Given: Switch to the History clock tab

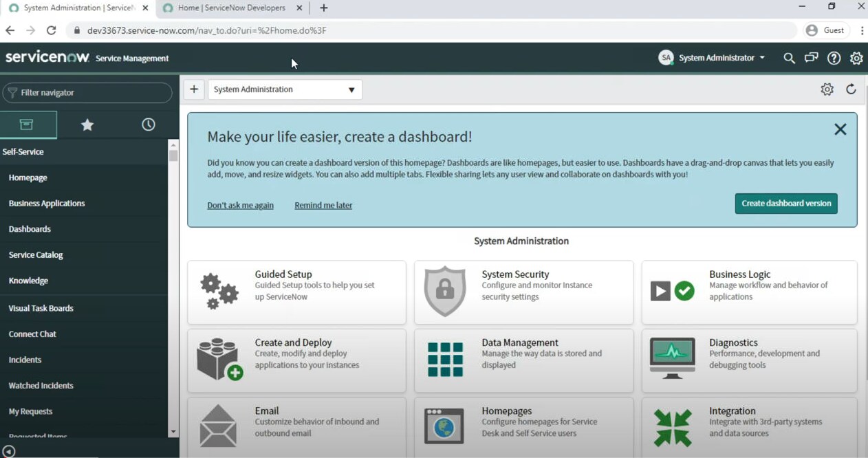Looking at the screenshot, I should tap(148, 124).
